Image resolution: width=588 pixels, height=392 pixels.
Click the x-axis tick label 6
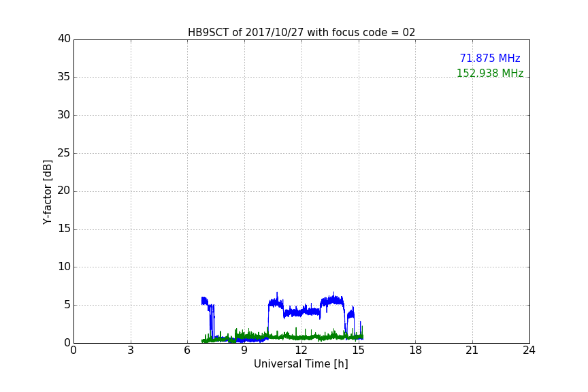coord(188,350)
